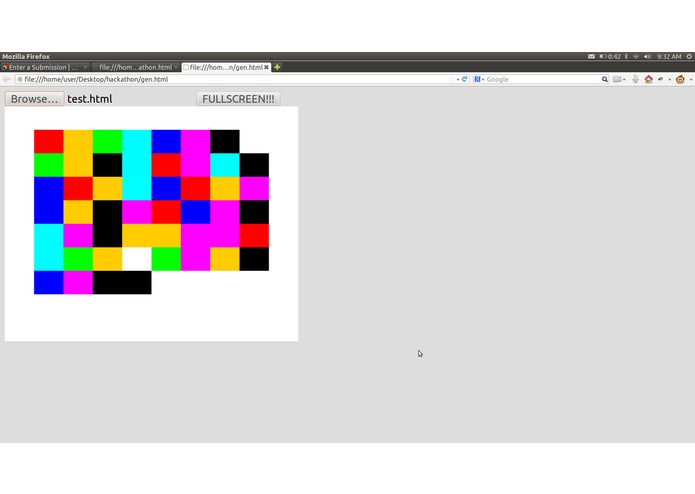Switch to the hackathon.html file tab

point(135,67)
